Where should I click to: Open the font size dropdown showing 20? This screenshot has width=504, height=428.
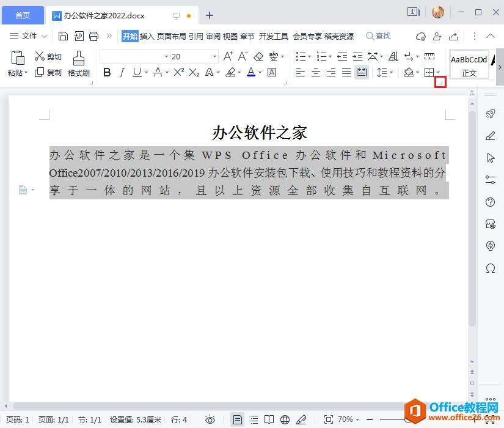pyautogui.click(x=214, y=57)
